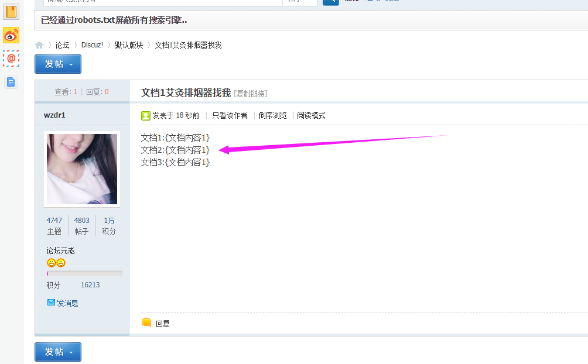Image resolution: width=588 pixels, height=364 pixels.
Task: Enable 倒序浏览 reverse order viewing
Action: 272,115
